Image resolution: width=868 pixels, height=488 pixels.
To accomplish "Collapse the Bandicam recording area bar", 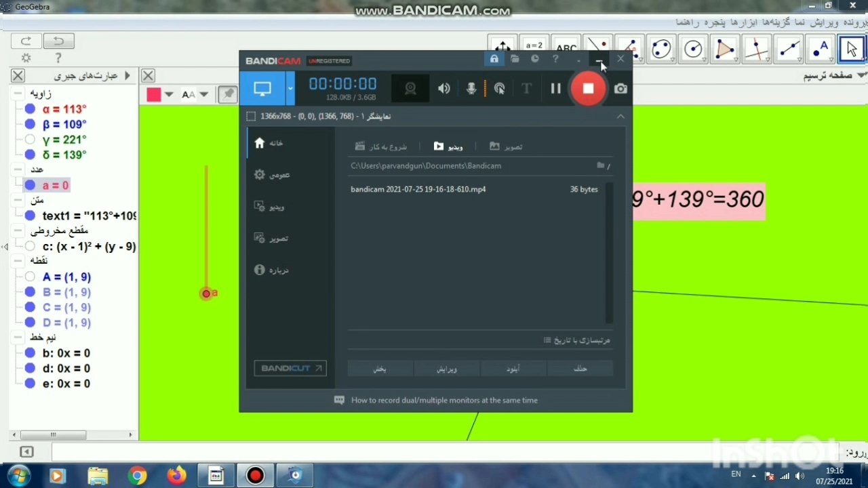I will point(620,117).
